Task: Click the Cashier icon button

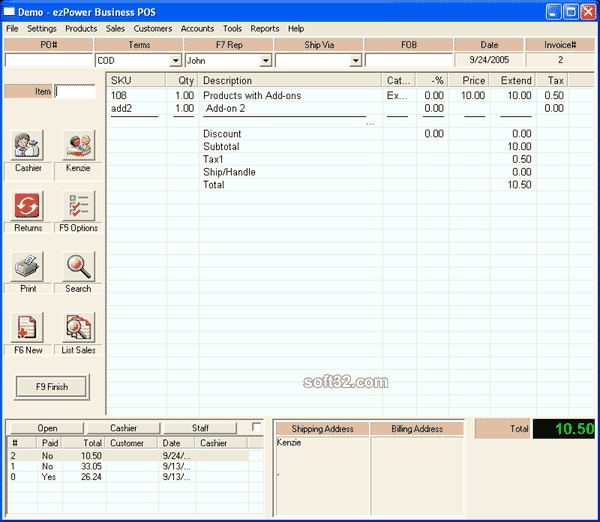Action: (x=27, y=145)
